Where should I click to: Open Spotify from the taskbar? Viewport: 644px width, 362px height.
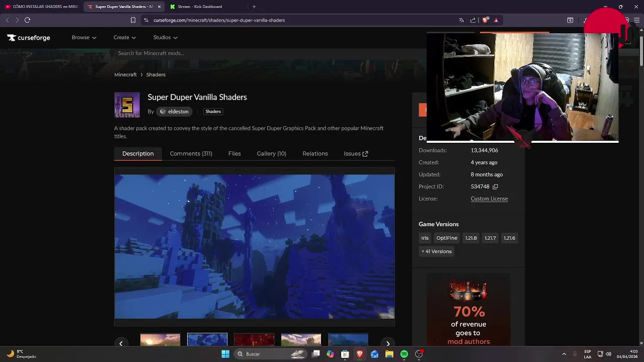404,354
